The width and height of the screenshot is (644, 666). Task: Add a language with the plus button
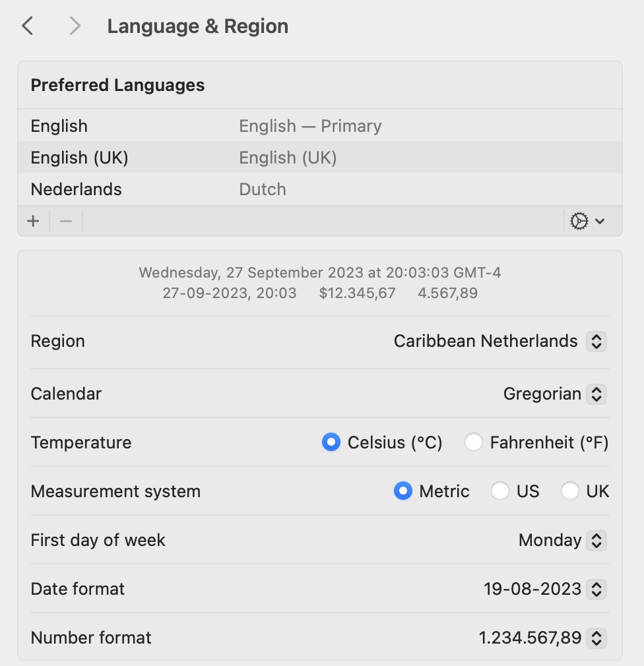(x=33, y=221)
